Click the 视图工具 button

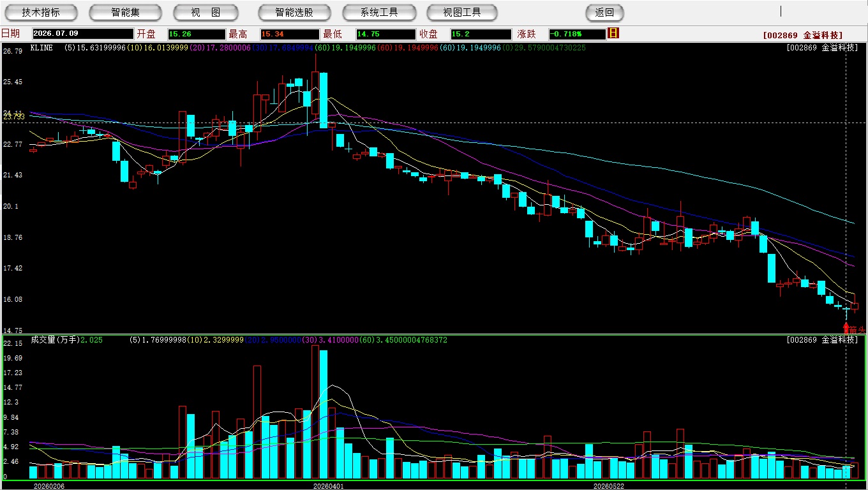click(x=462, y=13)
